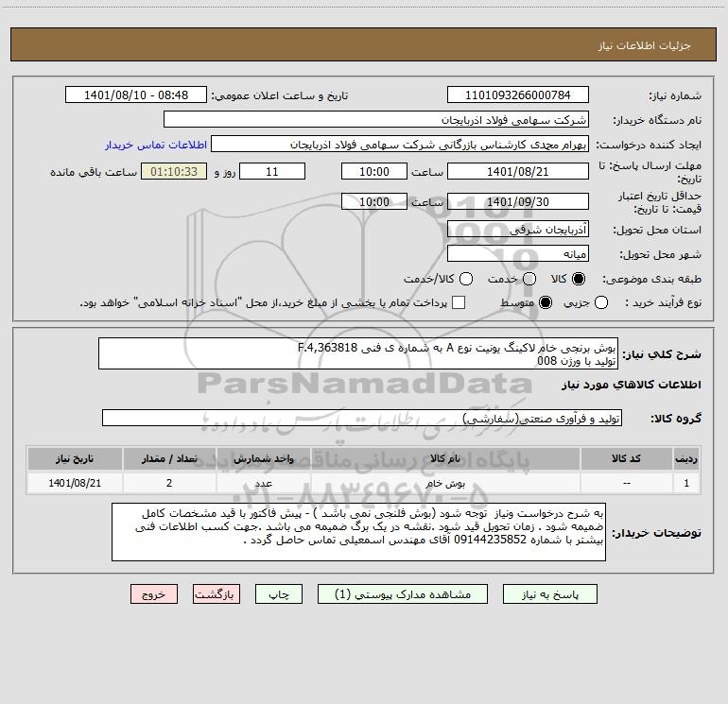Screen dimensions: 728x704
Task: Open اطلاعات تماس خریدار link
Action: coord(156,145)
